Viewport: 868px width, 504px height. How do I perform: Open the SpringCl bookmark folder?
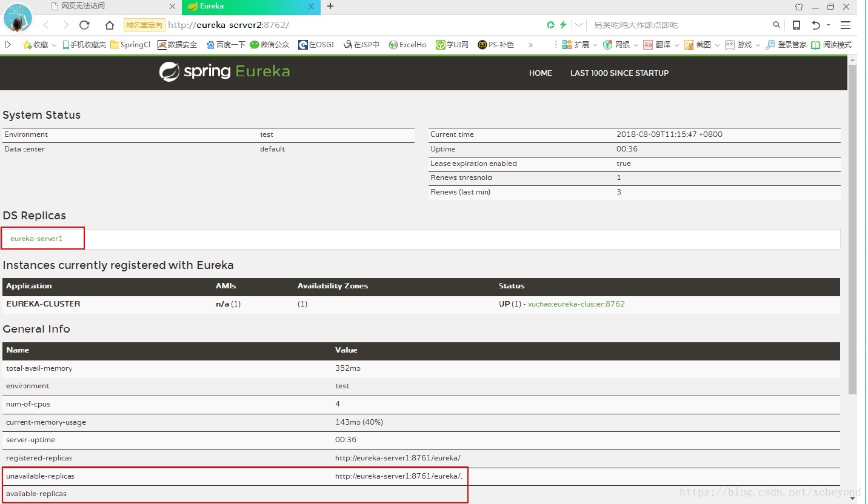pyautogui.click(x=130, y=44)
